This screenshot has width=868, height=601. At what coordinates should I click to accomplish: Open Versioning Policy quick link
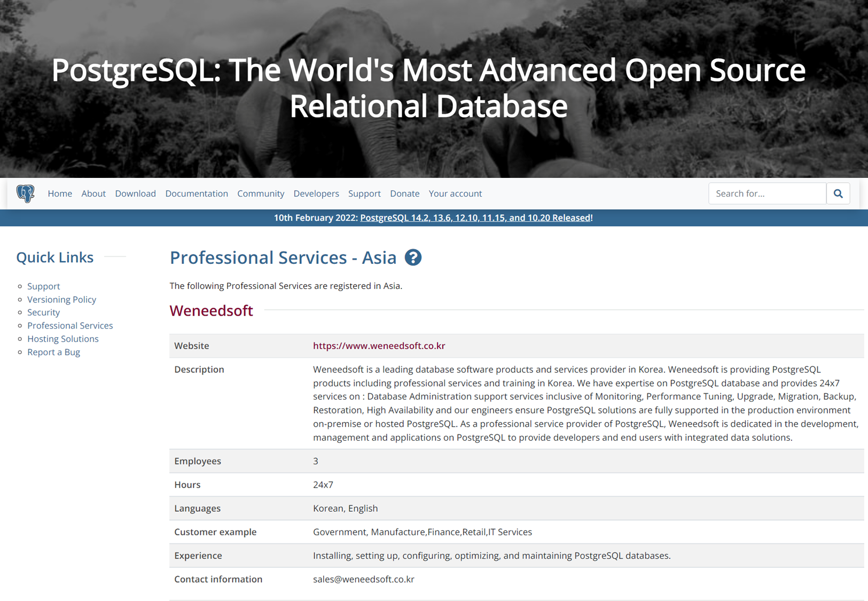point(61,299)
